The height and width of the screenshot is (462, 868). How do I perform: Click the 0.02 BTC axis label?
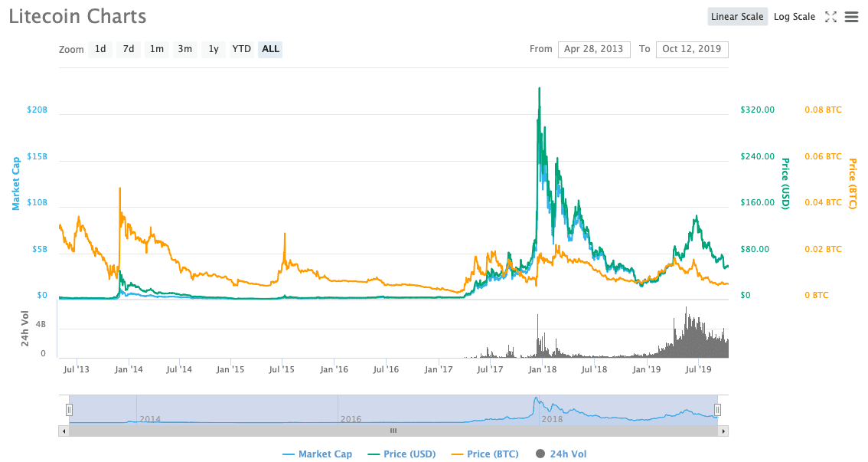pos(823,249)
